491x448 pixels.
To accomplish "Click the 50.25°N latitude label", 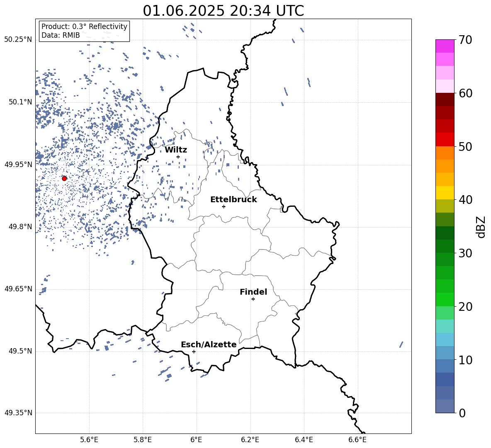I will [x=18, y=40].
